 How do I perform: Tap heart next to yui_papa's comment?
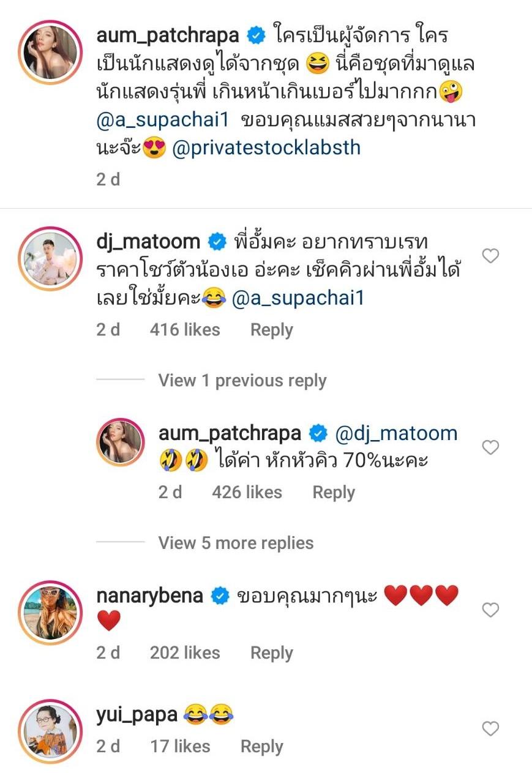(x=490, y=728)
